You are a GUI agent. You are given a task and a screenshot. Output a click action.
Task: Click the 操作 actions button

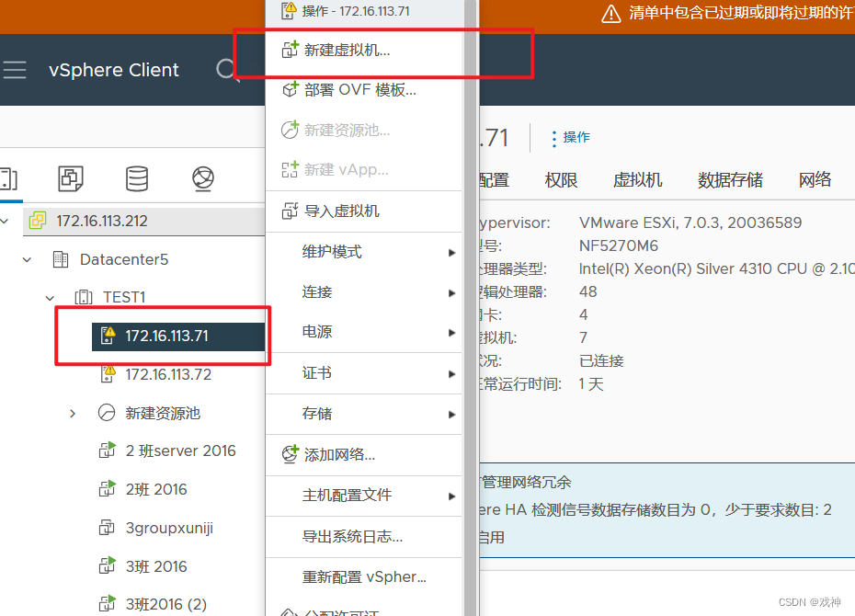(x=570, y=137)
